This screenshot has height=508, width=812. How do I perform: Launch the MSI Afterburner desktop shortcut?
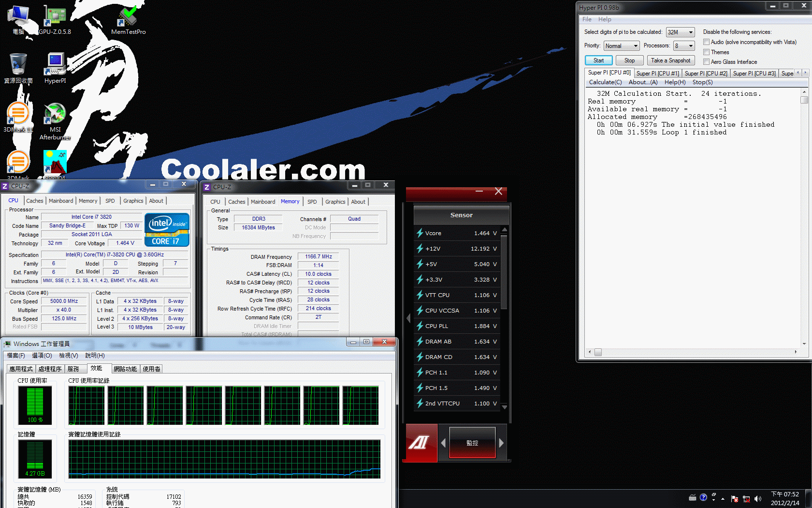(55, 121)
